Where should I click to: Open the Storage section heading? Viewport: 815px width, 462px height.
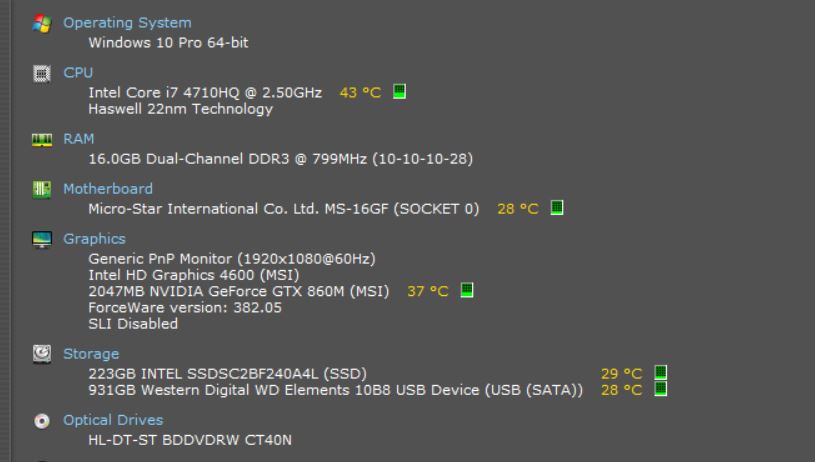[x=91, y=354]
